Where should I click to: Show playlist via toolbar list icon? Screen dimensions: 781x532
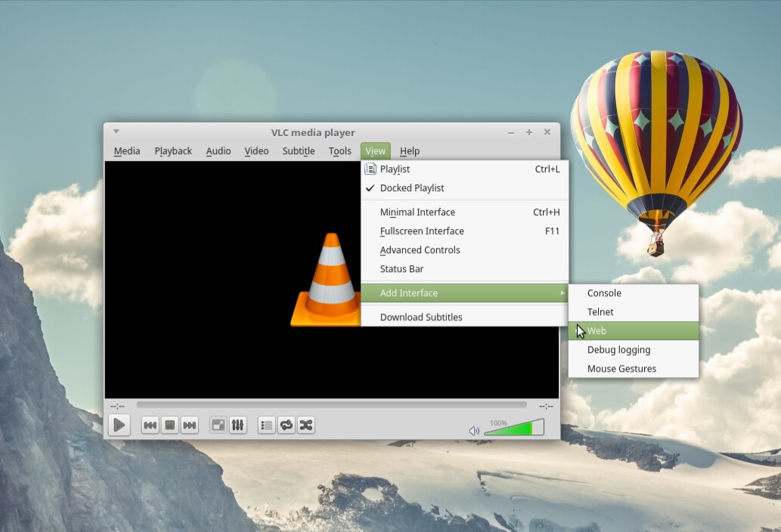click(x=266, y=425)
